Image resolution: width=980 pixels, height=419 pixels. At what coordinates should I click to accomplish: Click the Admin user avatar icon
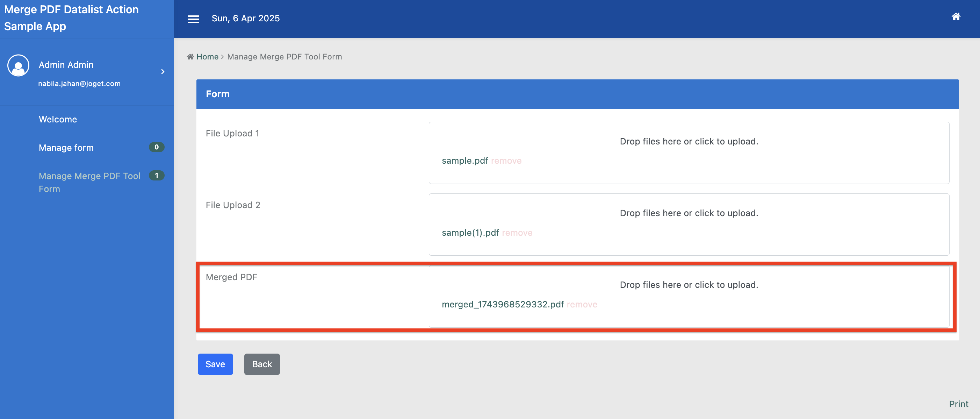pos(18,65)
